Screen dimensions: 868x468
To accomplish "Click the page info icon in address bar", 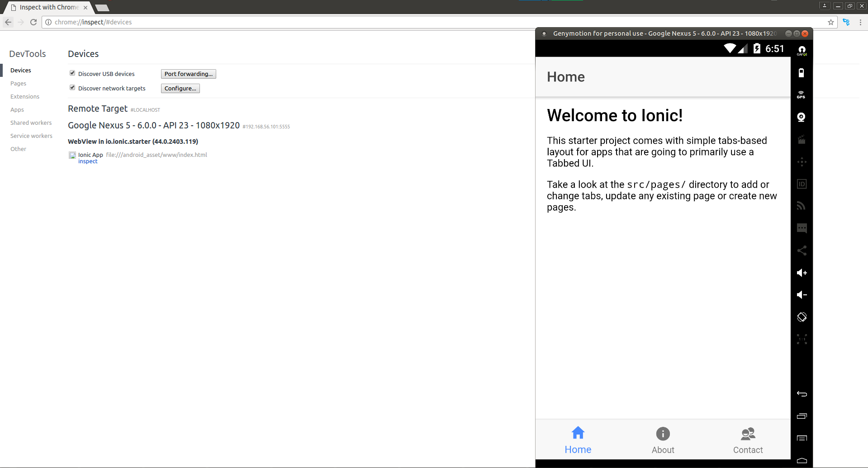I will [x=48, y=22].
